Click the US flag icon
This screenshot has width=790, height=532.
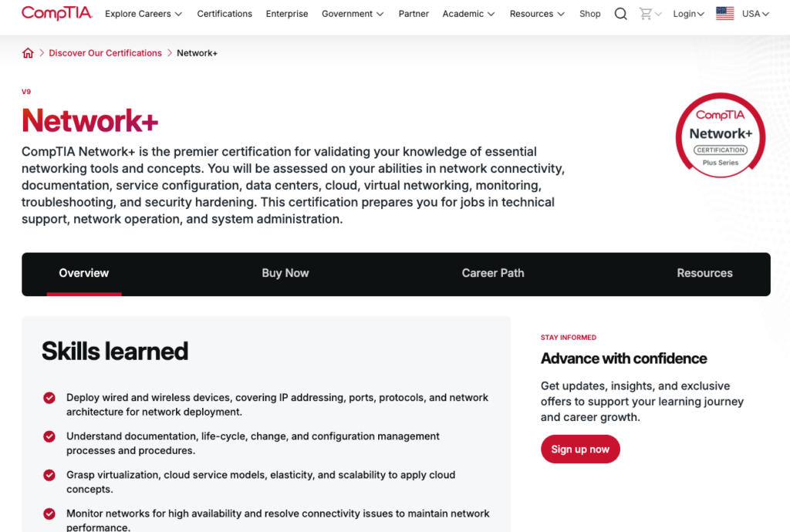(x=724, y=12)
